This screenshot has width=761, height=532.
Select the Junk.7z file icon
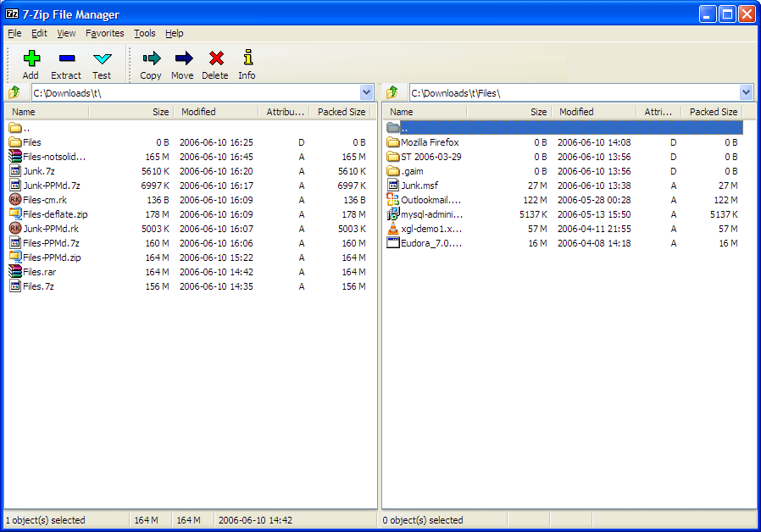tap(15, 171)
